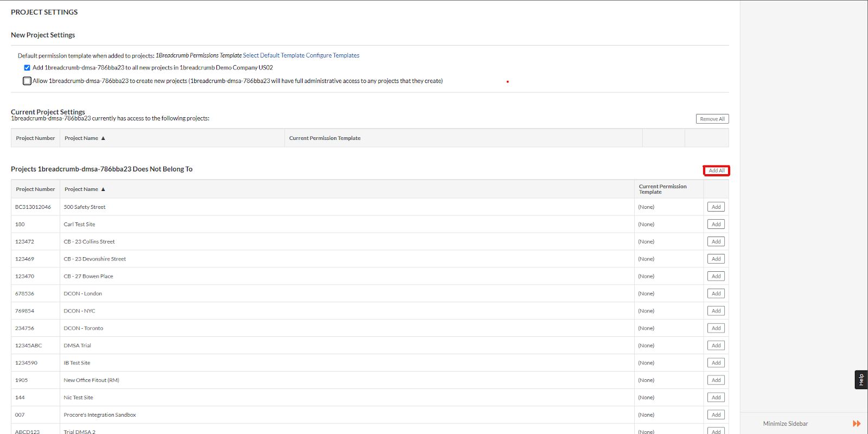Click project number "12345ABC"
The height and width of the screenshot is (434, 868).
click(28, 346)
